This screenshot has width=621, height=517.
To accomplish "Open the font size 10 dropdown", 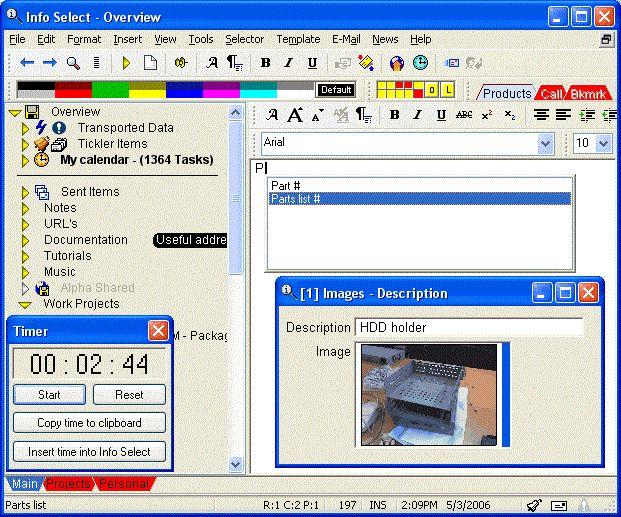I will tap(603, 143).
